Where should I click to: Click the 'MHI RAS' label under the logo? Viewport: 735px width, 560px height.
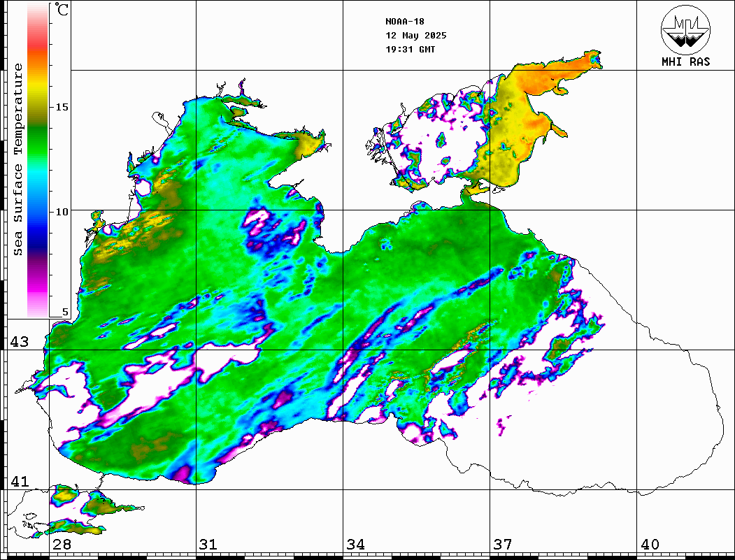click(x=686, y=62)
